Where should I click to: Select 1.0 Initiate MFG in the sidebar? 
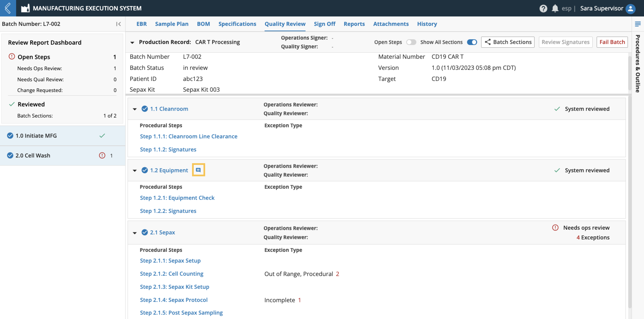coord(62,136)
